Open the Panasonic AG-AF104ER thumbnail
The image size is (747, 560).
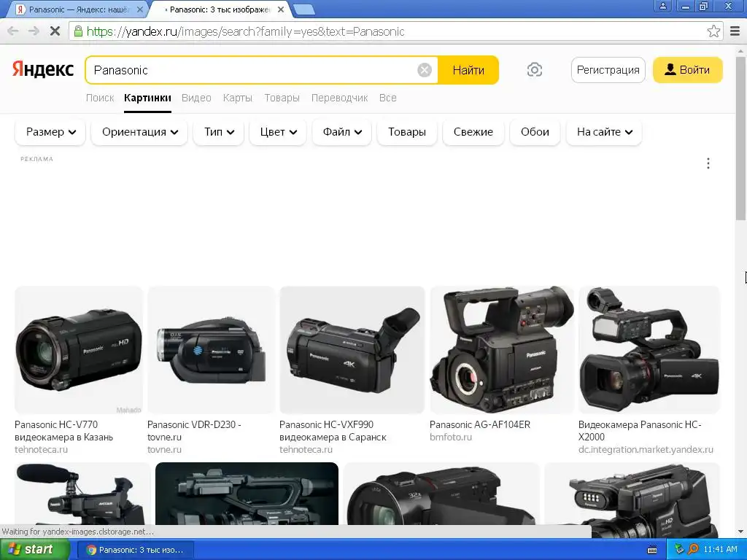coord(502,350)
